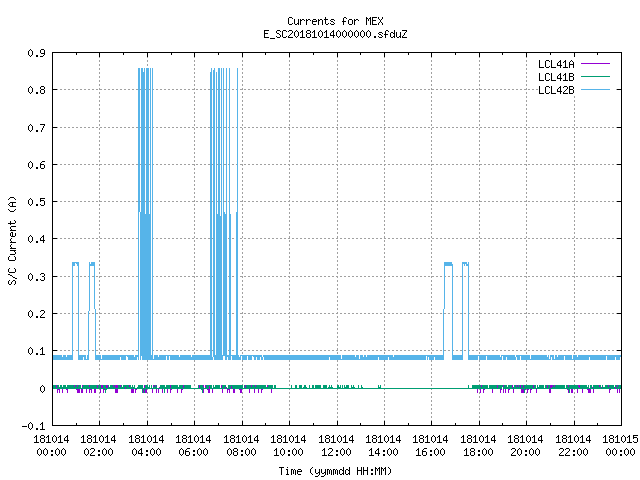
Task: Click the y-axis tick 0.8
Action: coord(36,90)
